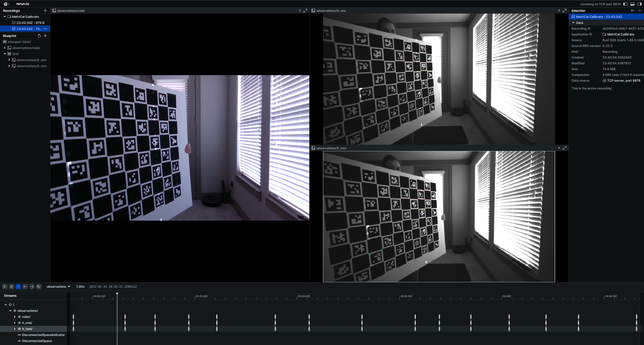This screenshot has height=345, width=644.
Task: Maximize the observations/ir_two view
Action: pyautogui.click(x=565, y=148)
